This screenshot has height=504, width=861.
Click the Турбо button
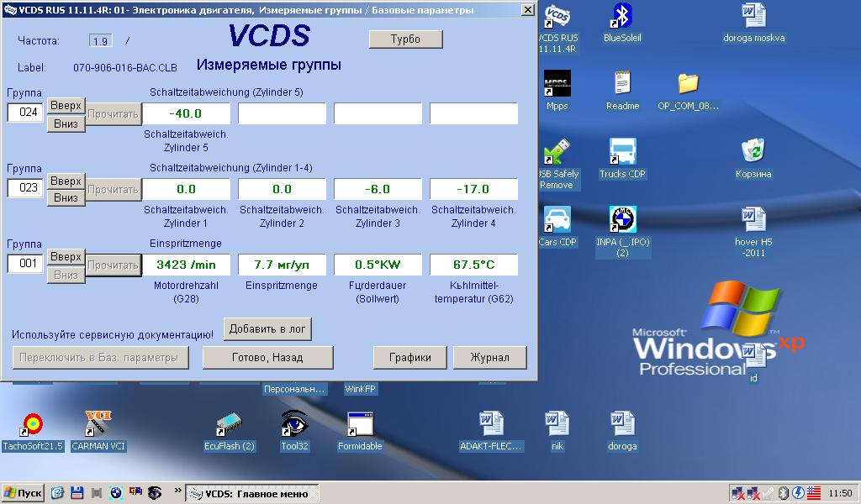point(406,39)
